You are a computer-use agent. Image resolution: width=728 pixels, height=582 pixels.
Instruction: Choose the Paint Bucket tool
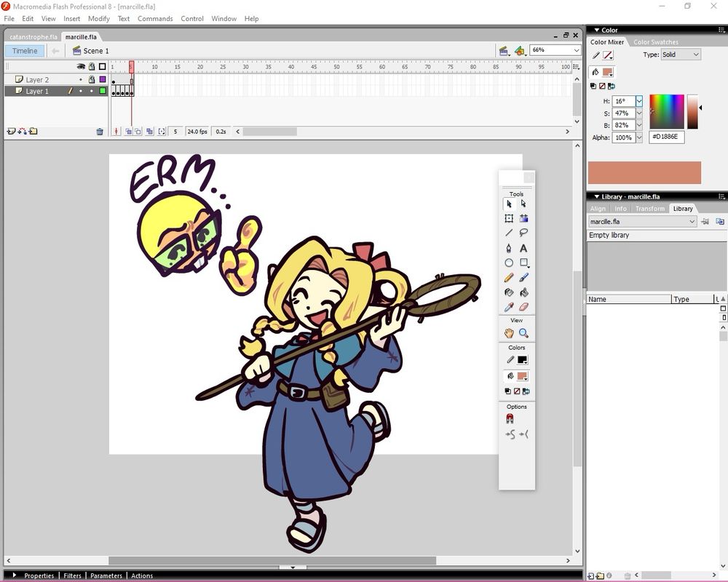pos(523,292)
